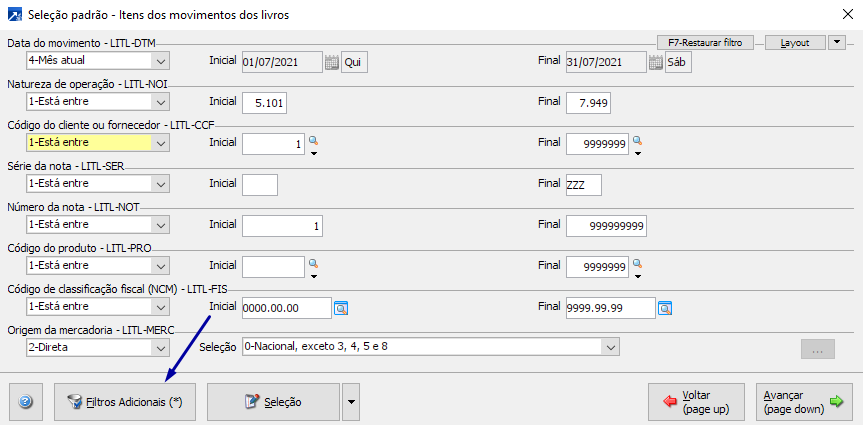Open the 4-Mês atual date dropdown
This screenshot has height=425, width=863.
click(x=159, y=62)
